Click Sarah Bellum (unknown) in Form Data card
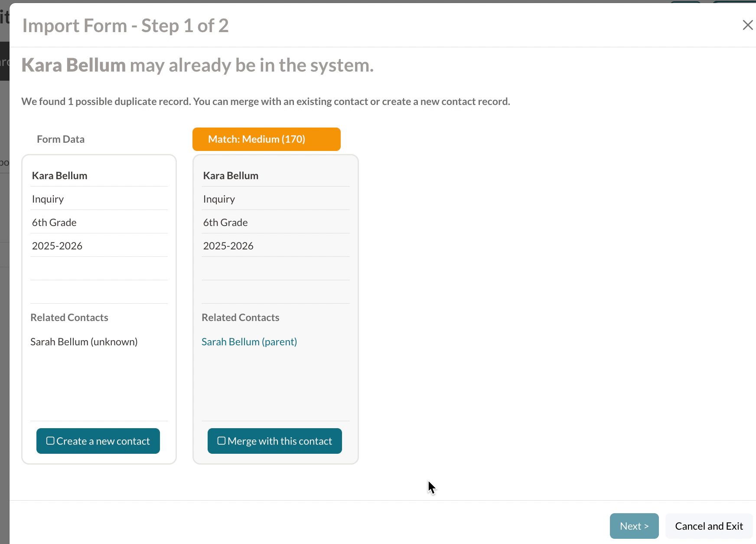The height and width of the screenshot is (544, 756). tap(84, 342)
